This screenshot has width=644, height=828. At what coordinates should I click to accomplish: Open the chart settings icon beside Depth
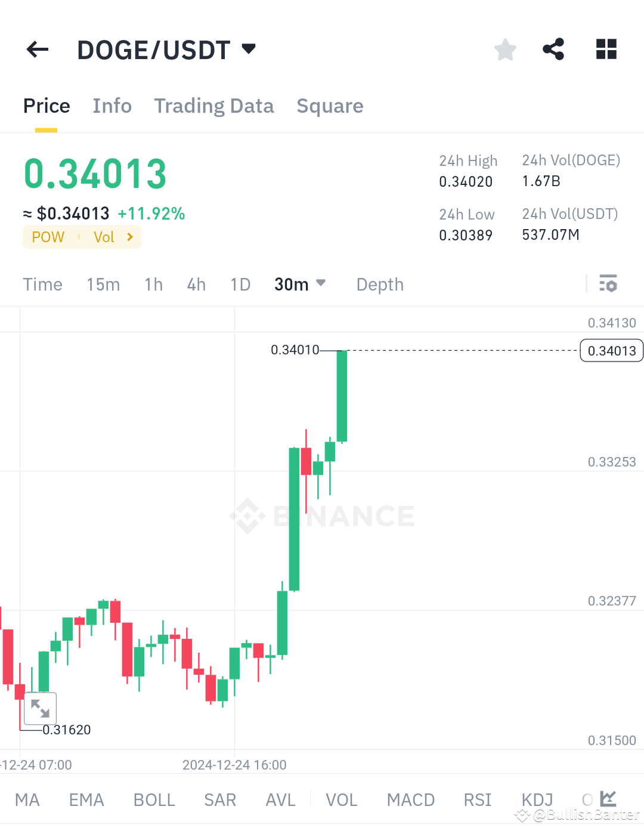[609, 285]
